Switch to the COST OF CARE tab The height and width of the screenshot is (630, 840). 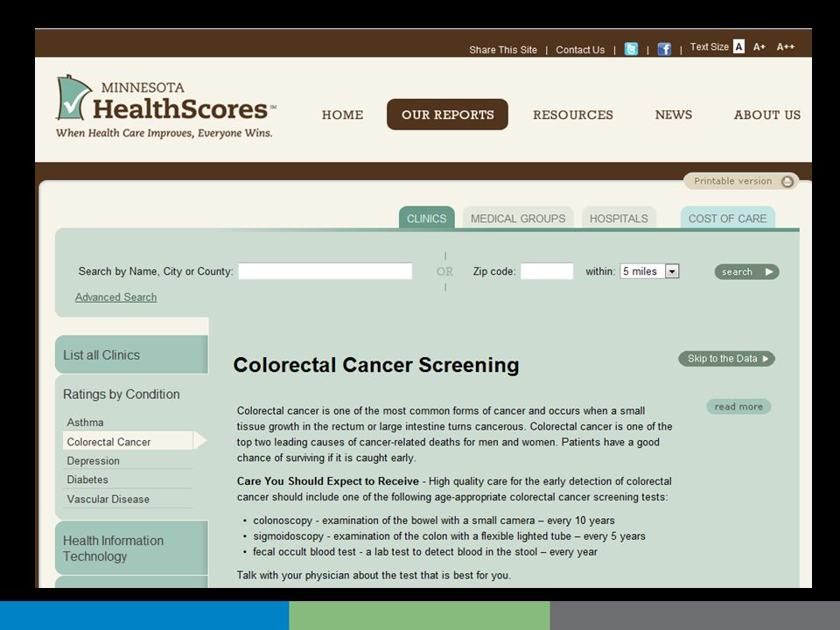click(x=727, y=218)
